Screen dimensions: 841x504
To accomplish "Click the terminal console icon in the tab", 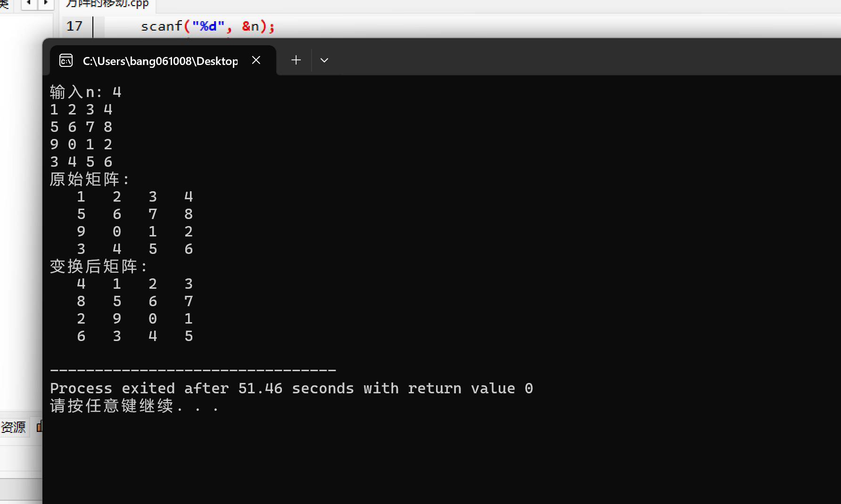I will pos(66,60).
